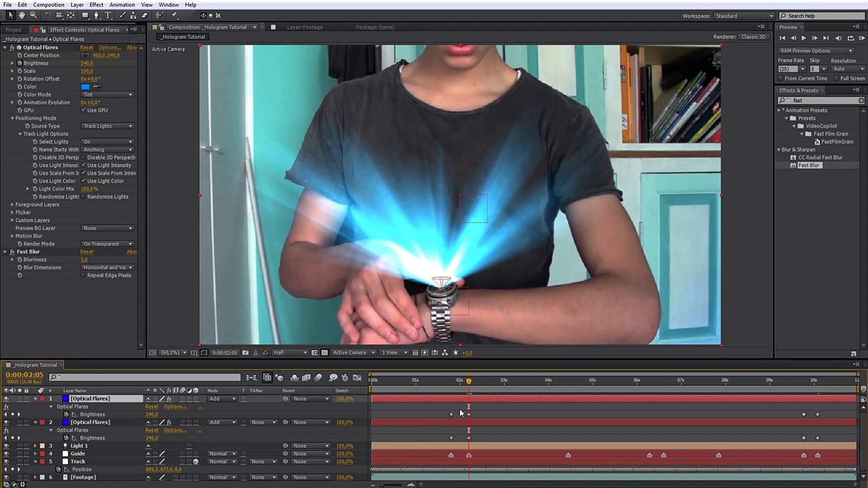
Task: Open the Half resolution dropdown
Action: 290,353
